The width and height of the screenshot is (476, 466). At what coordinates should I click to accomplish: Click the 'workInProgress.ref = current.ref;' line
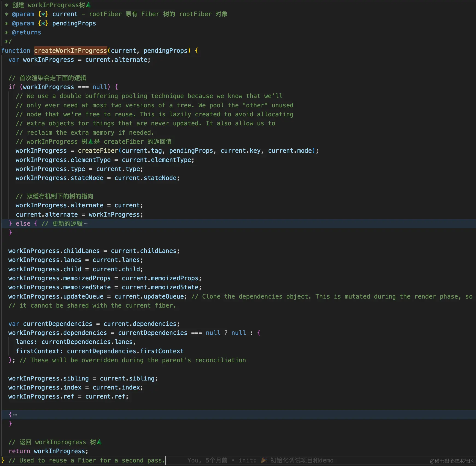pyautogui.click(x=68, y=396)
